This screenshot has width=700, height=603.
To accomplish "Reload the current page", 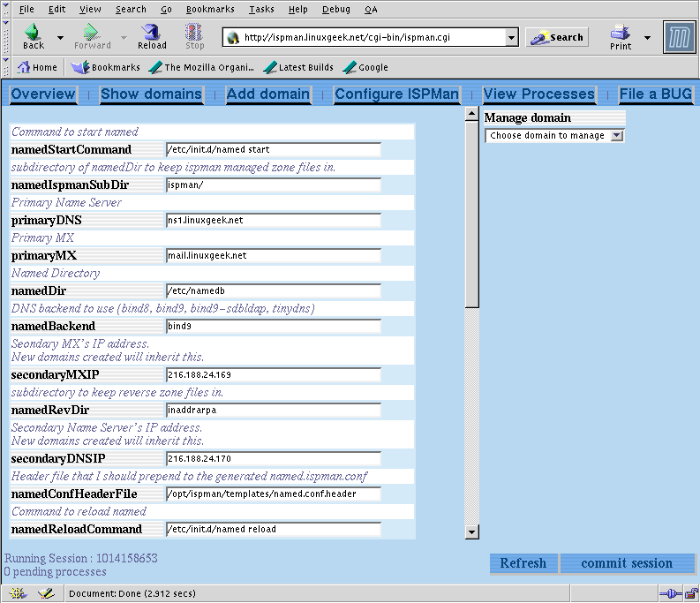I will 152,36.
